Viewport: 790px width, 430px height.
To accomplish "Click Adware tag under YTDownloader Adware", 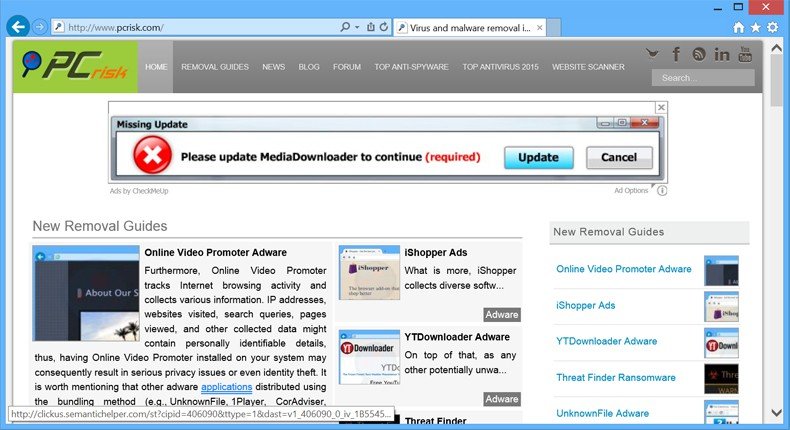I will (502, 399).
